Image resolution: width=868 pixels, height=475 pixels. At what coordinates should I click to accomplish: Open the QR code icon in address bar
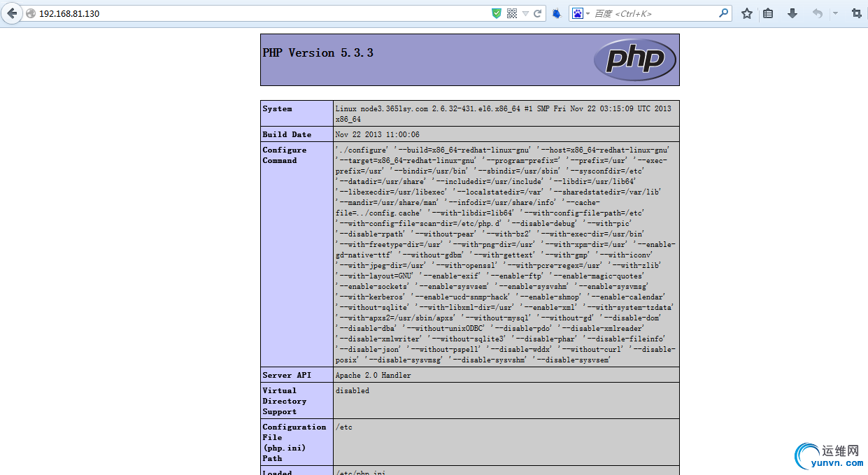512,13
